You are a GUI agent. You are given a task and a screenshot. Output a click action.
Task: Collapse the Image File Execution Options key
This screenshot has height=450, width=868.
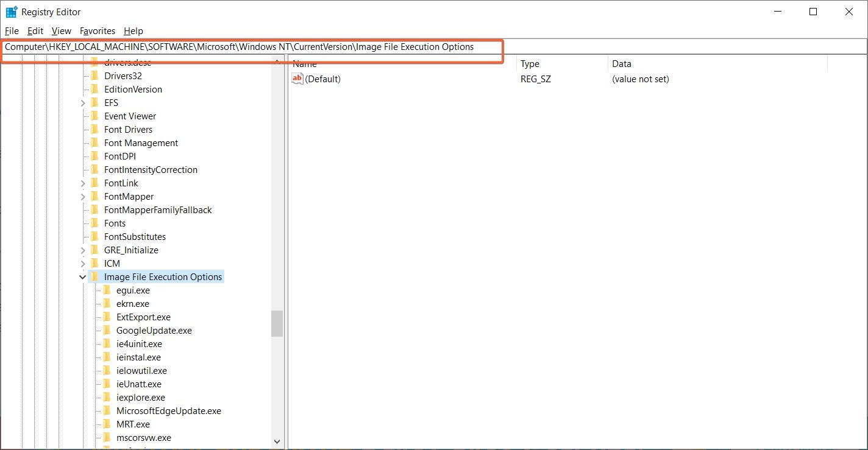click(83, 277)
